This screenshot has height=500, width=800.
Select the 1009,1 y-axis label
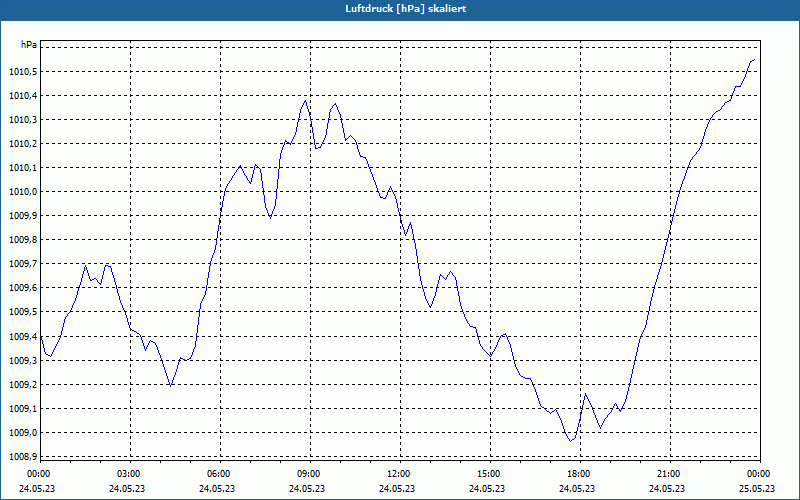(23, 409)
